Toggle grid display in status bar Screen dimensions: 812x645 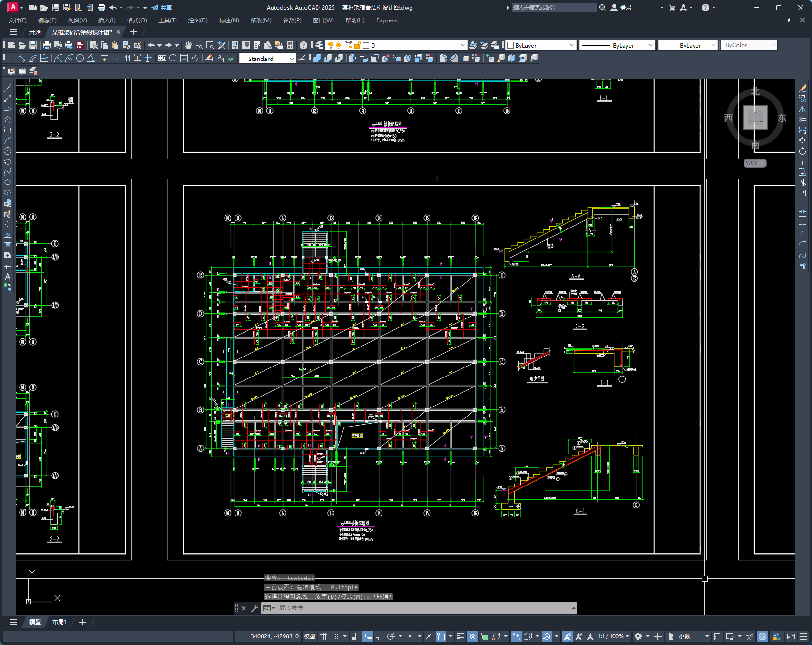323,636
